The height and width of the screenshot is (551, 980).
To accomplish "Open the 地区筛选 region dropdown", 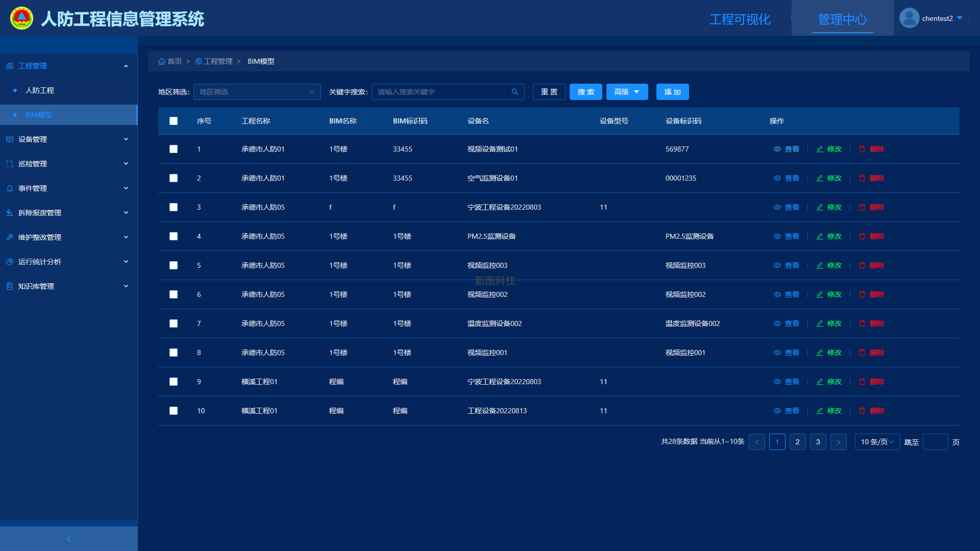I will coord(257,92).
